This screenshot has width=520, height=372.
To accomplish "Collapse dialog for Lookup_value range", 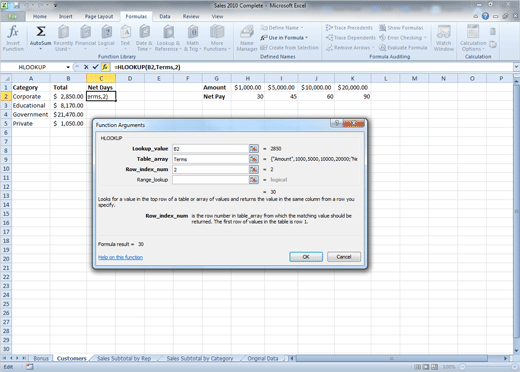I will pyautogui.click(x=254, y=149).
